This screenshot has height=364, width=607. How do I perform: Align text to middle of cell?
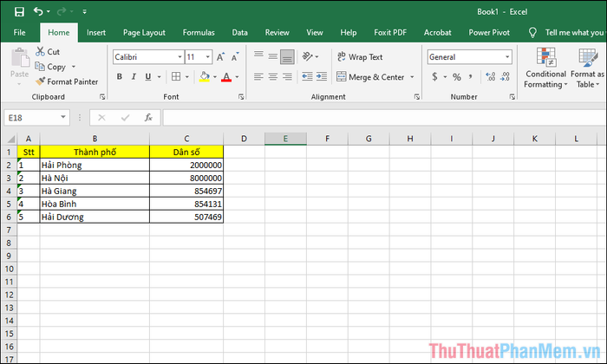coord(273,56)
